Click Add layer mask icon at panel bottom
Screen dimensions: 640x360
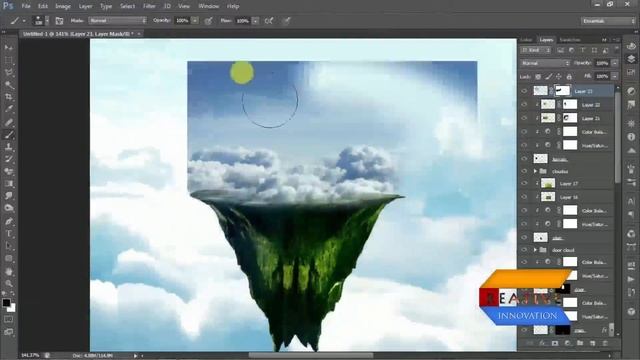(x=555, y=343)
